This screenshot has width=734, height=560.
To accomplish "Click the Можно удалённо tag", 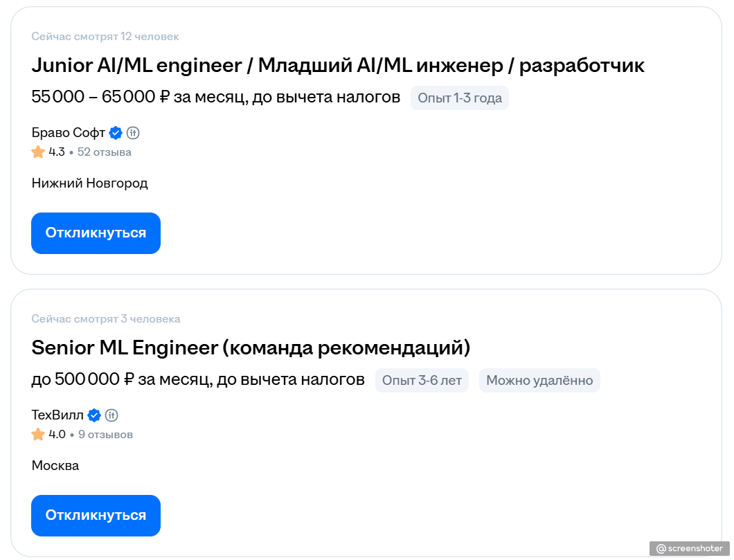I will pyautogui.click(x=539, y=380).
